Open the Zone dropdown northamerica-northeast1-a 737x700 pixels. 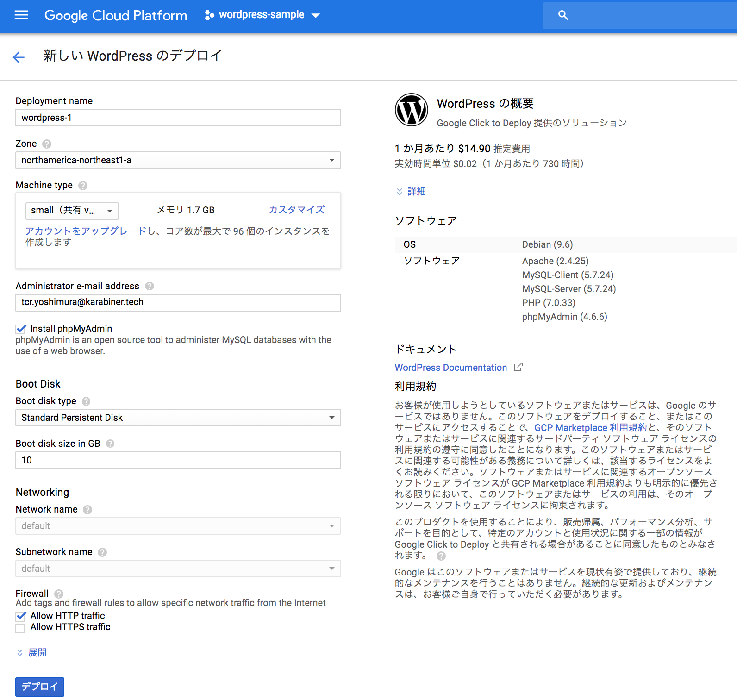[x=178, y=161]
